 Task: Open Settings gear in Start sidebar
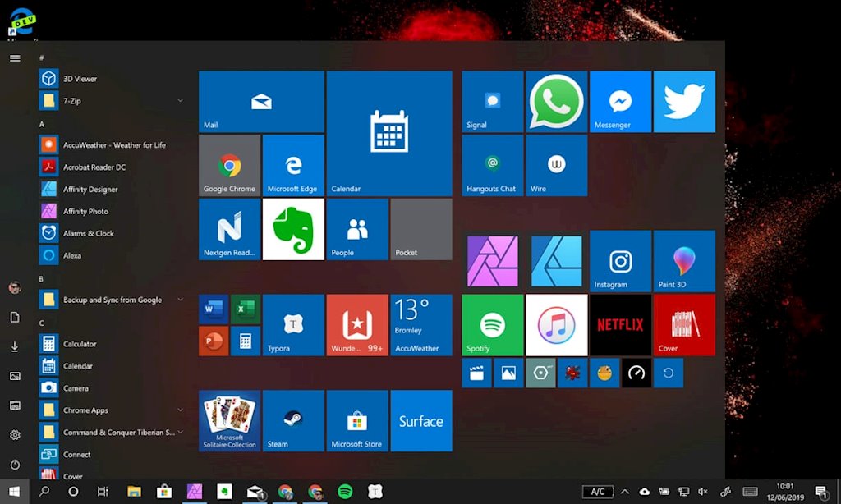[15, 435]
